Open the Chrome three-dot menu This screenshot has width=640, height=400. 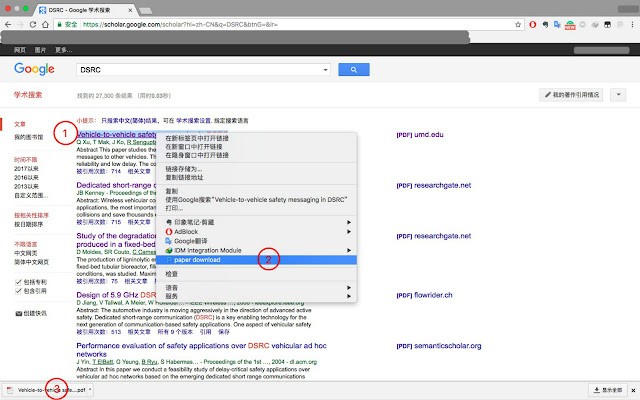[633, 24]
